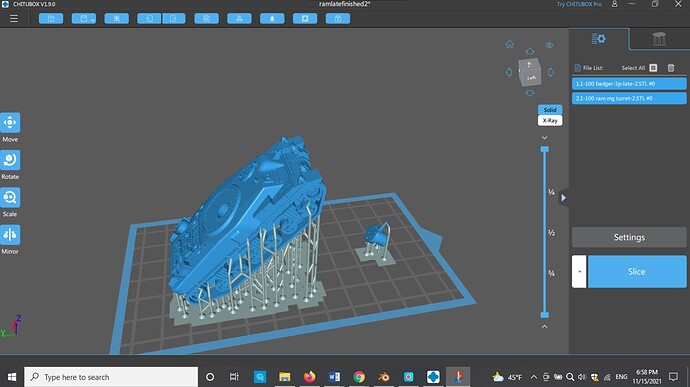Click the tenth toolbar button with the lock-like icon
This screenshot has width=690, height=387.
[x=338, y=18]
